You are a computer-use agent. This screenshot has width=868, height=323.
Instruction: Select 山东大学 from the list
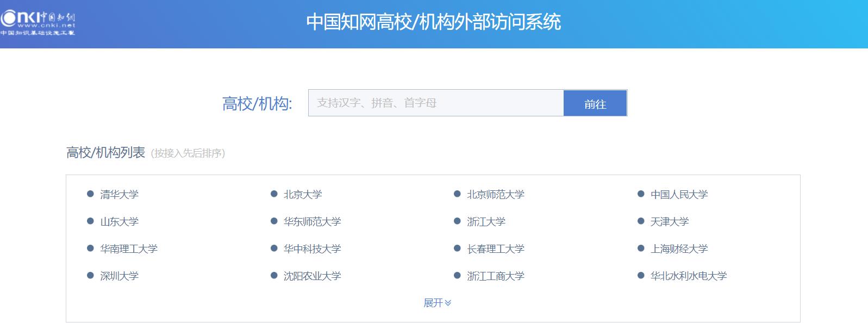click(119, 221)
